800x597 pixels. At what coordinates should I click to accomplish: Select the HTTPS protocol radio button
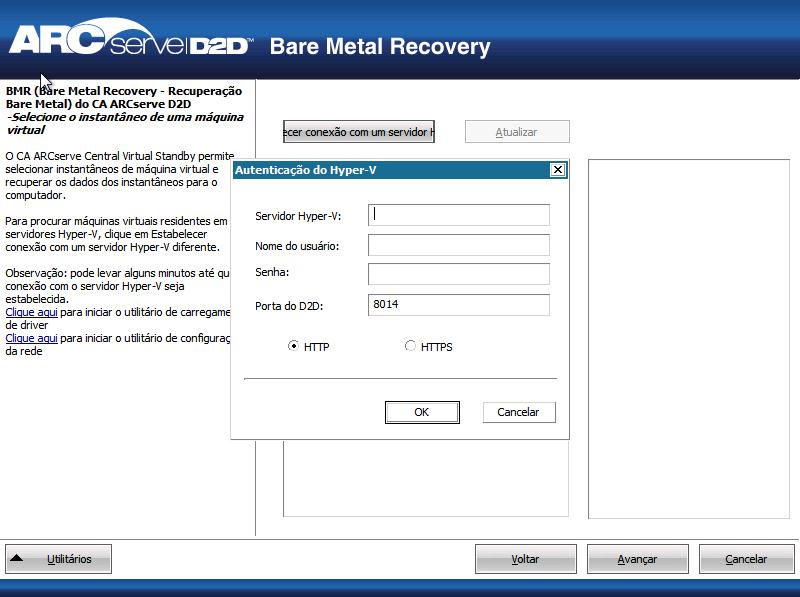408,346
